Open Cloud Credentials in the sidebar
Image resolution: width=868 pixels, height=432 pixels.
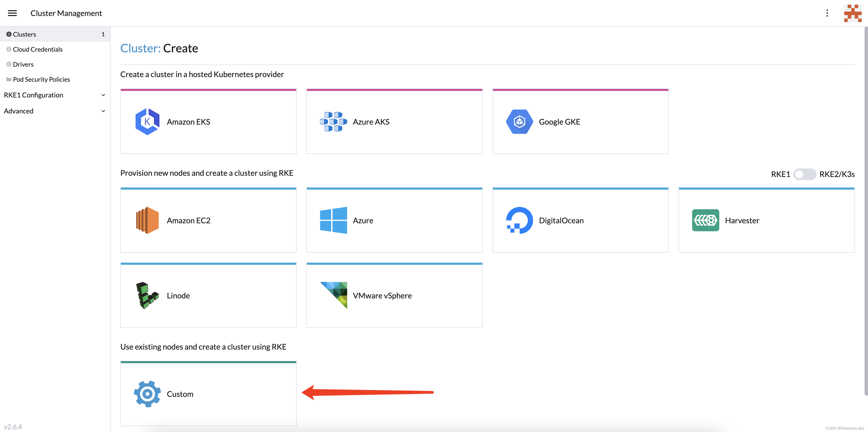click(55, 49)
